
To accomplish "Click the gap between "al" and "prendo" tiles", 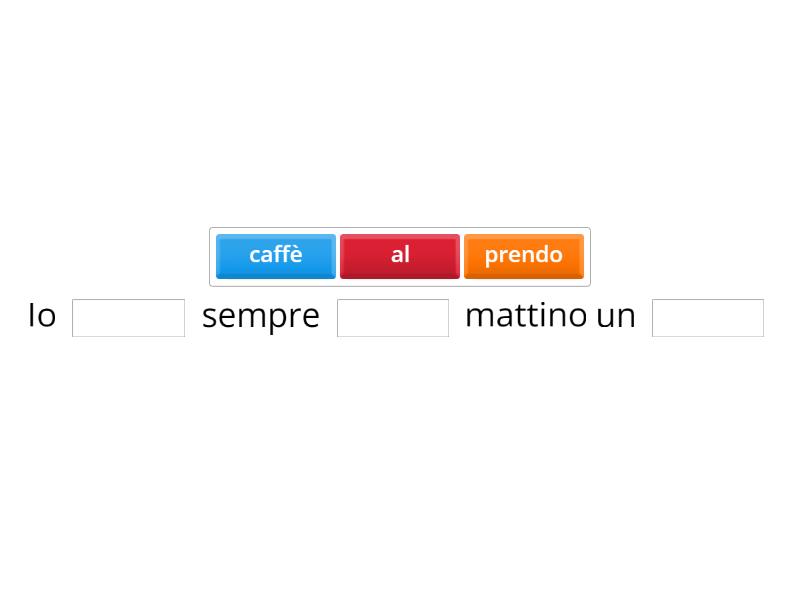I will [x=461, y=256].
